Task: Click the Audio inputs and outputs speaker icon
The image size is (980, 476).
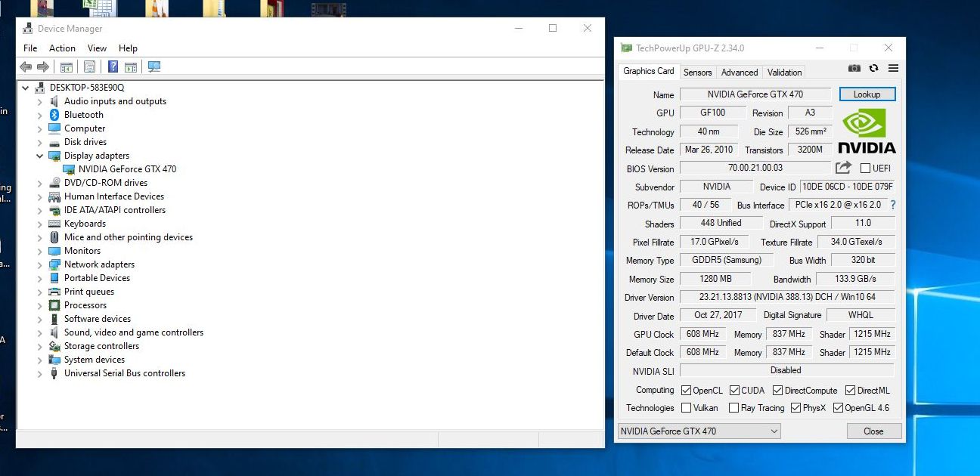Action: [x=54, y=101]
